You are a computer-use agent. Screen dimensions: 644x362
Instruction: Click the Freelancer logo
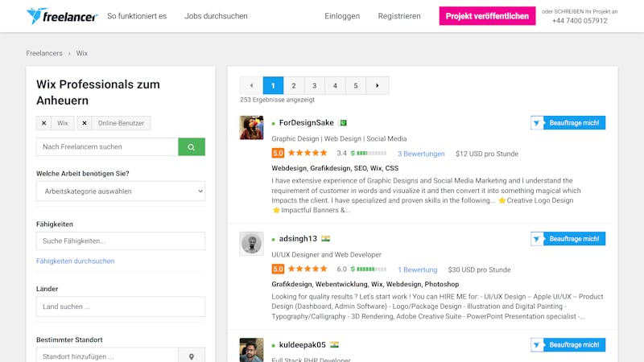tap(62, 16)
